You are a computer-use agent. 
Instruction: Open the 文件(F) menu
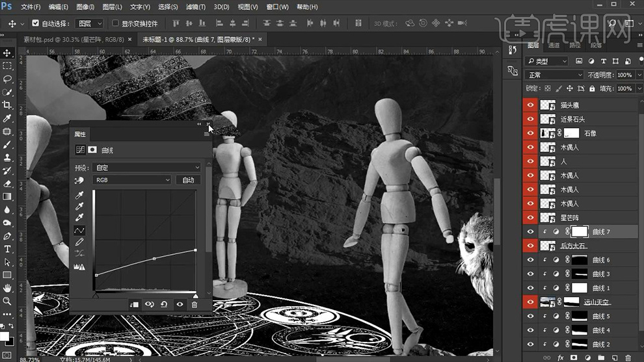[31, 7]
